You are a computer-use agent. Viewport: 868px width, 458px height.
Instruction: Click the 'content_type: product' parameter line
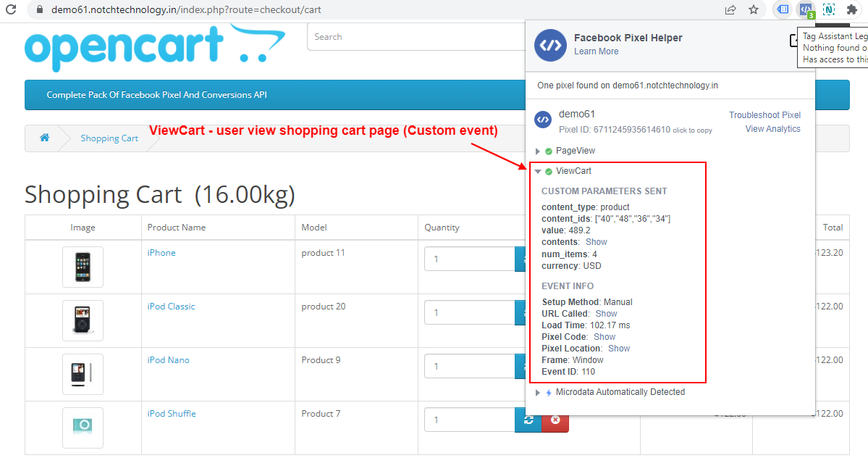(586, 207)
